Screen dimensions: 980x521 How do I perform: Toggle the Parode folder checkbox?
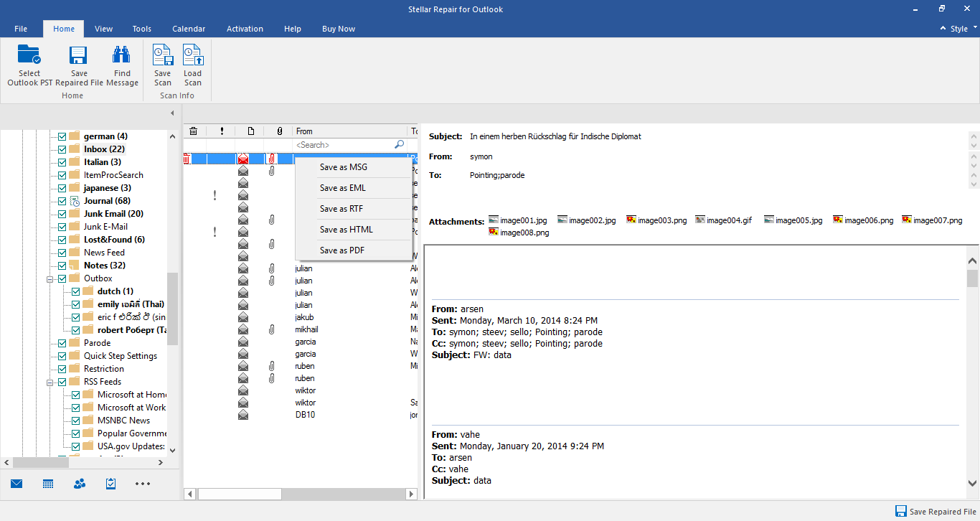click(62, 343)
